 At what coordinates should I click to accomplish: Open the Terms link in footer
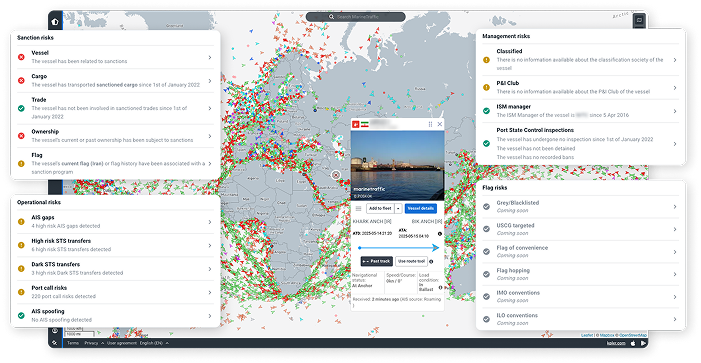[x=72, y=343]
